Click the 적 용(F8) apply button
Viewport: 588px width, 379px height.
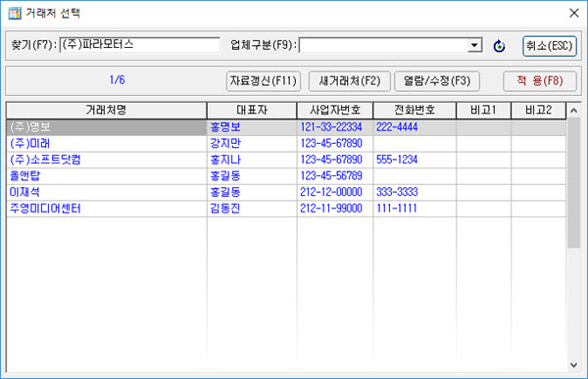coord(540,81)
